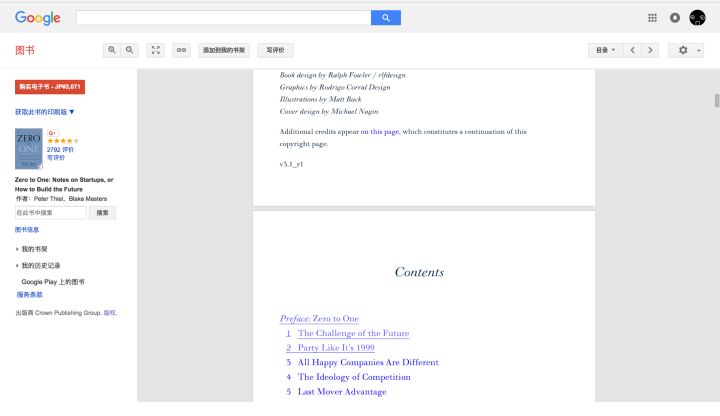Click the Google+ share icon
The height and width of the screenshot is (416, 720).
(52, 133)
